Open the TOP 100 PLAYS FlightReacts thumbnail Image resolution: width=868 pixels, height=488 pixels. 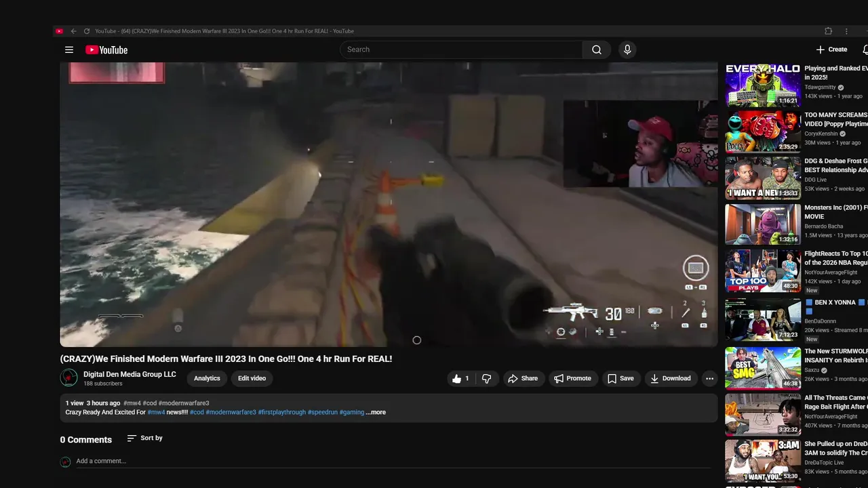(x=763, y=271)
